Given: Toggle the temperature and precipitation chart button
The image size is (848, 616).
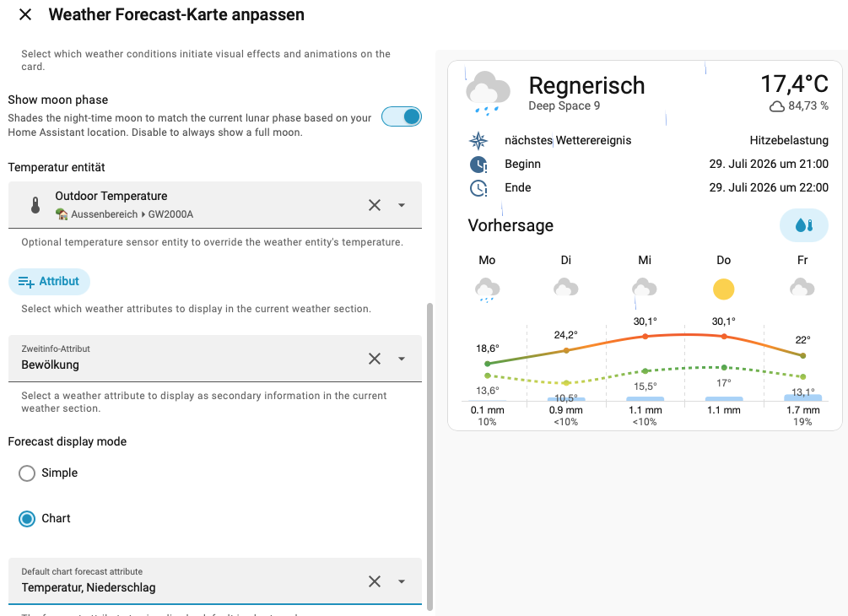Looking at the screenshot, I should [x=803, y=225].
